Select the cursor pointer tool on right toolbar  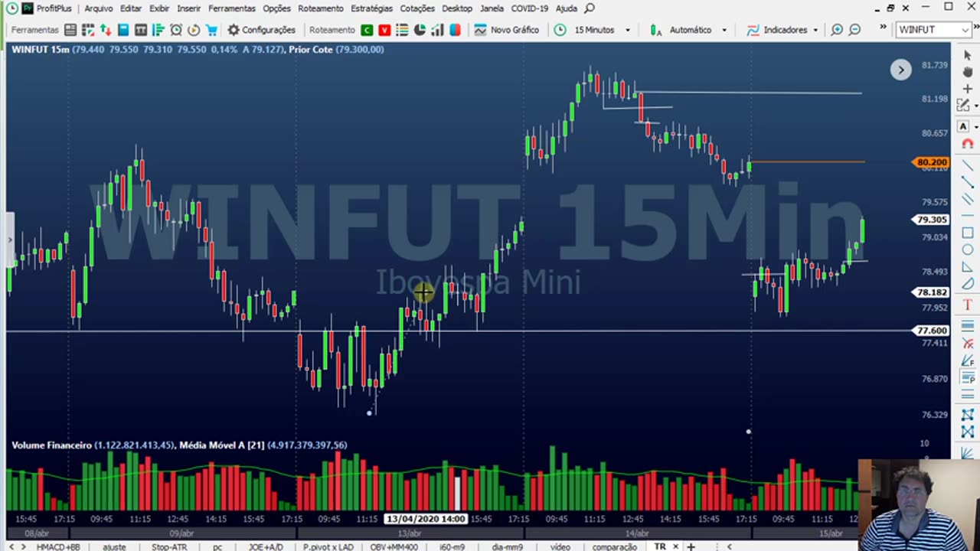pos(967,57)
